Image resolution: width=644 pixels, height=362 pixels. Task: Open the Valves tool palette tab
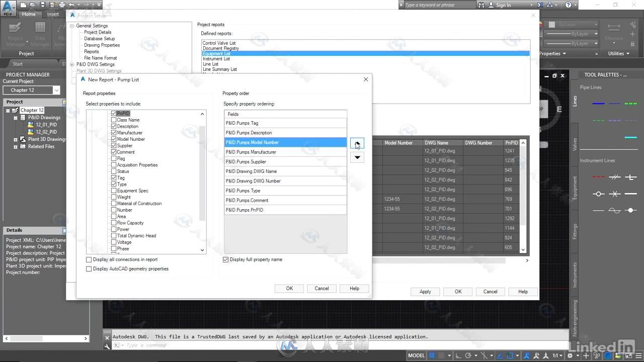pyautogui.click(x=575, y=144)
